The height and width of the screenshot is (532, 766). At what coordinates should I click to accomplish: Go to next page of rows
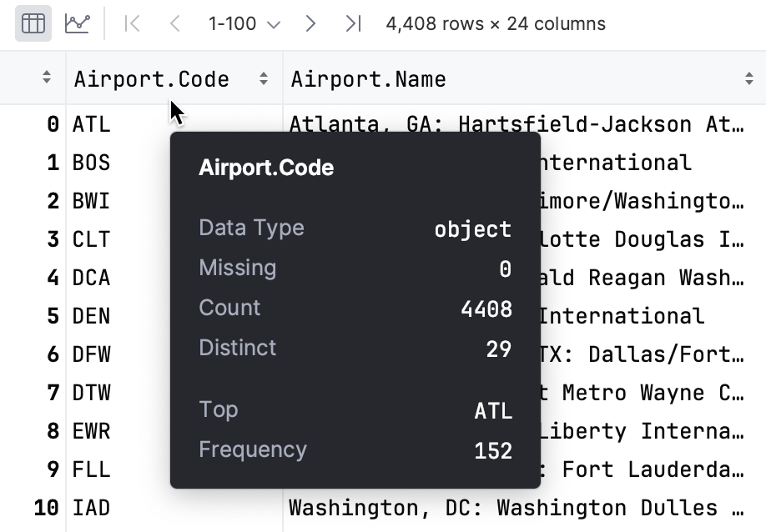[x=310, y=23]
